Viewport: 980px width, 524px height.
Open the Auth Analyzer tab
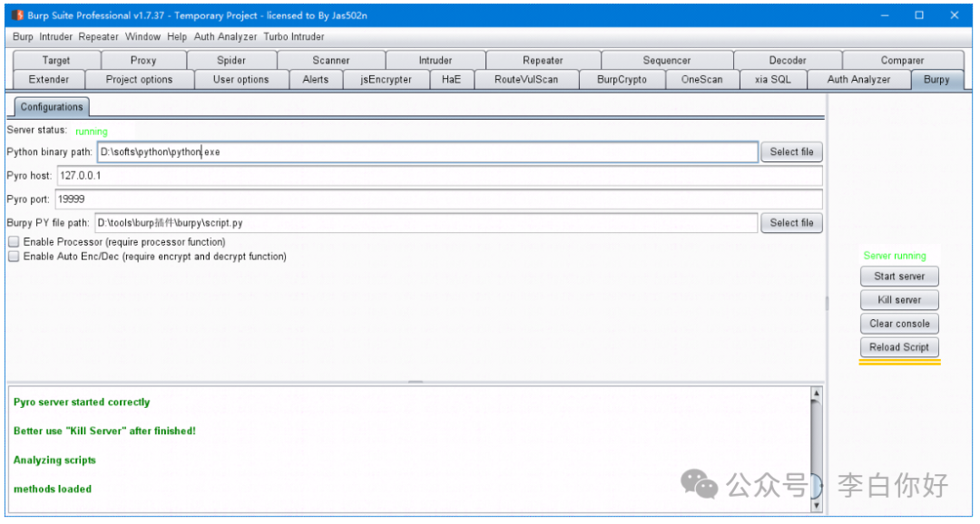(858, 79)
